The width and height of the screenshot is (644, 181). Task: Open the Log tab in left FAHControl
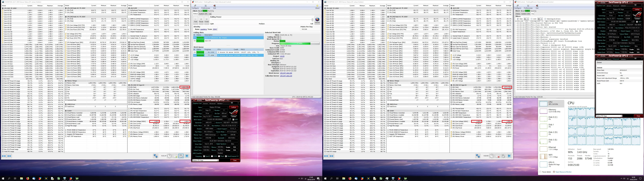210,14
